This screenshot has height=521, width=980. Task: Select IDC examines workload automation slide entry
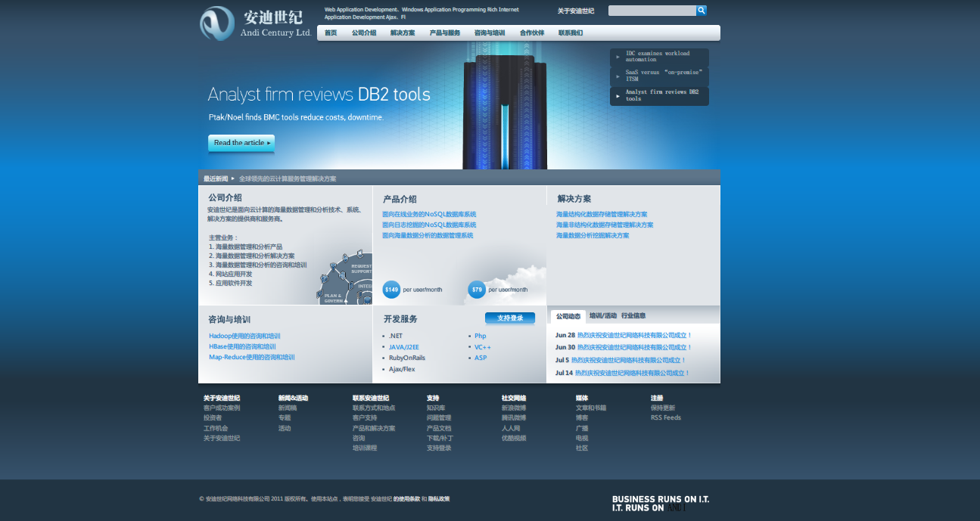[659, 57]
